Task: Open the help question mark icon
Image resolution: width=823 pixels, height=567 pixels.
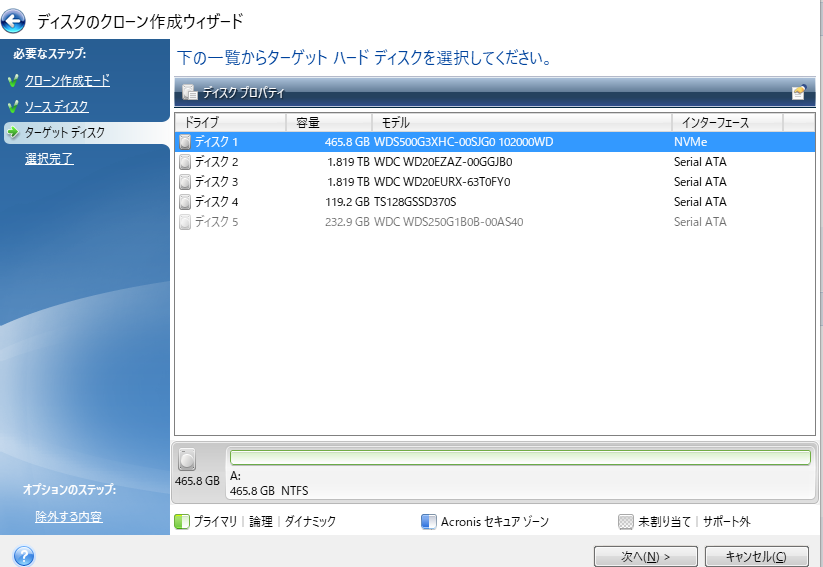Action: click(24, 556)
